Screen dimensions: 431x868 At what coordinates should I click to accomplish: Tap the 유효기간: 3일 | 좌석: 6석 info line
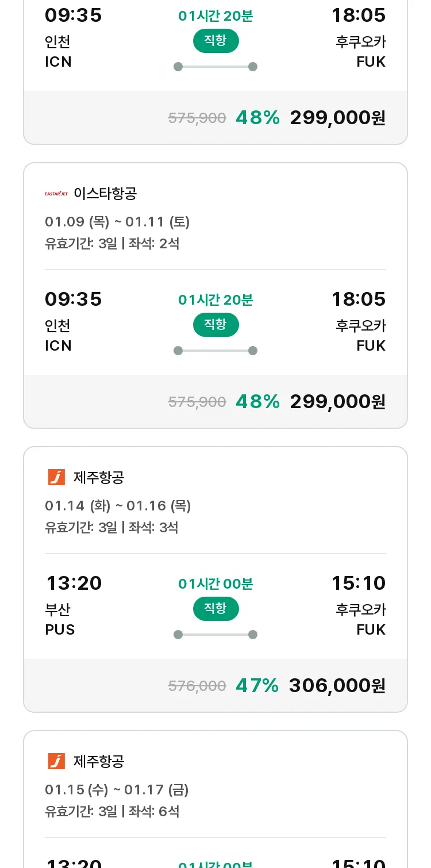[x=112, y=812]
